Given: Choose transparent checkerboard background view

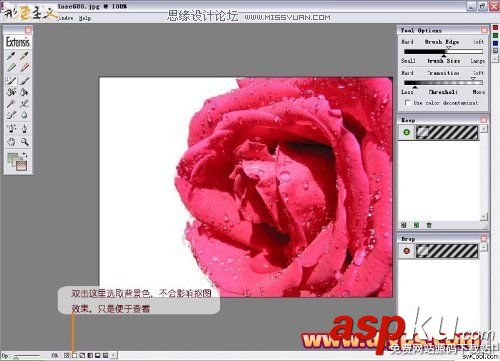Looking at the screenshot, I should pos(66,356).
